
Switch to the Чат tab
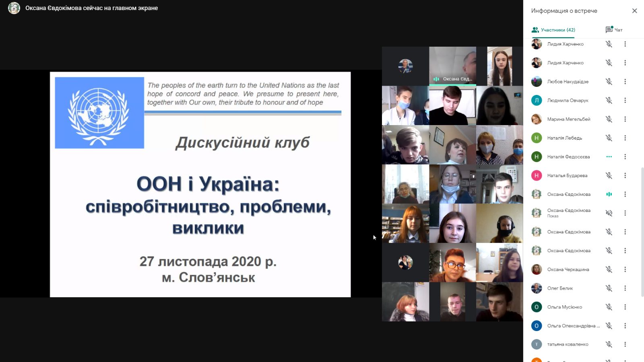tap(614, 30)
